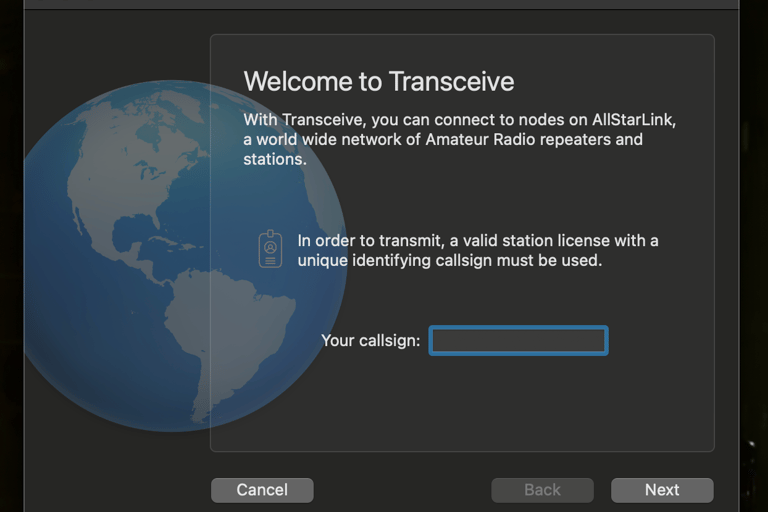Image resolution: width=768 pixels, height=512 pixels.
Task: Click the text mentioning AllStarLink nodes
Action: (x=459, y=139)
